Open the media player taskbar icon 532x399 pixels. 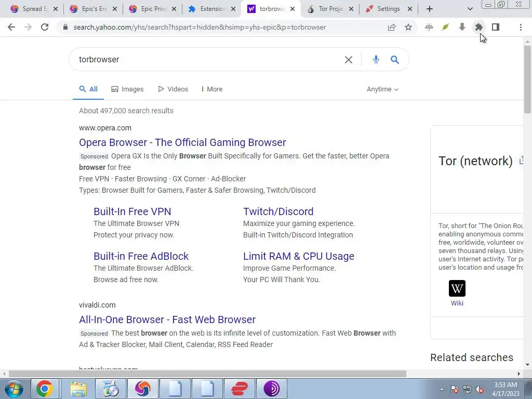[x=111, y=389]
